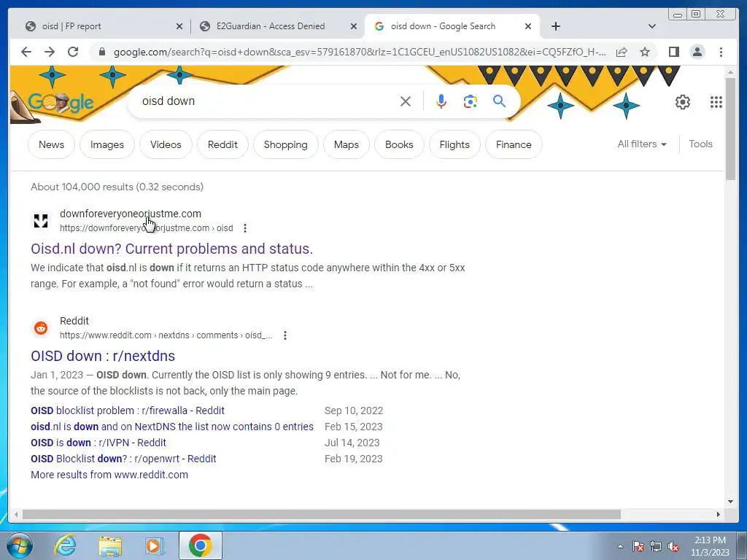Open 'Oisd.nl down? Current problems and status' result
This screenshot has width=747, height=560.
(172, 249)
